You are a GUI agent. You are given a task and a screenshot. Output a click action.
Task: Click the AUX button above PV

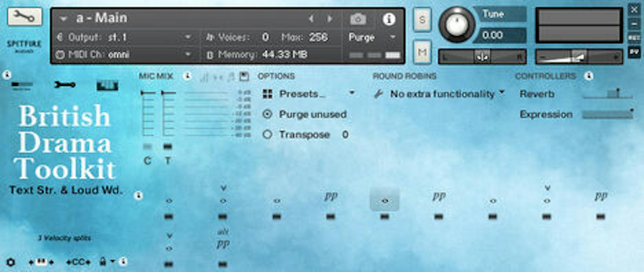[634, 38]
